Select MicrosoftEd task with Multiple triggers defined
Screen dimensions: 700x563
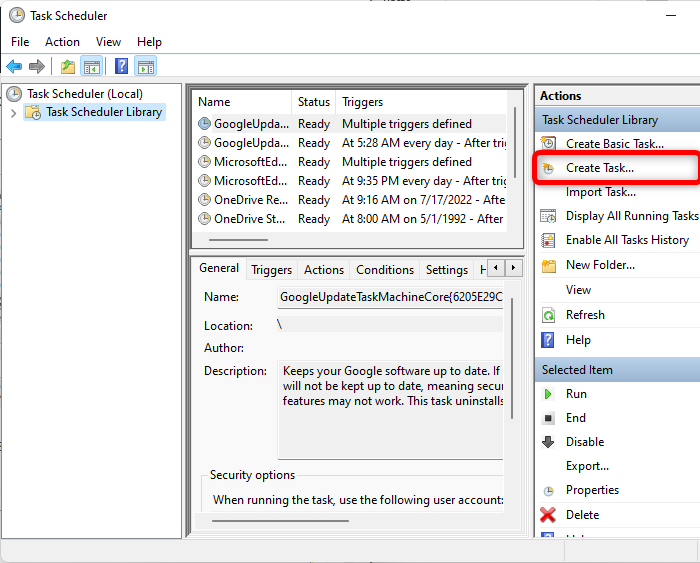click(350, 162)
